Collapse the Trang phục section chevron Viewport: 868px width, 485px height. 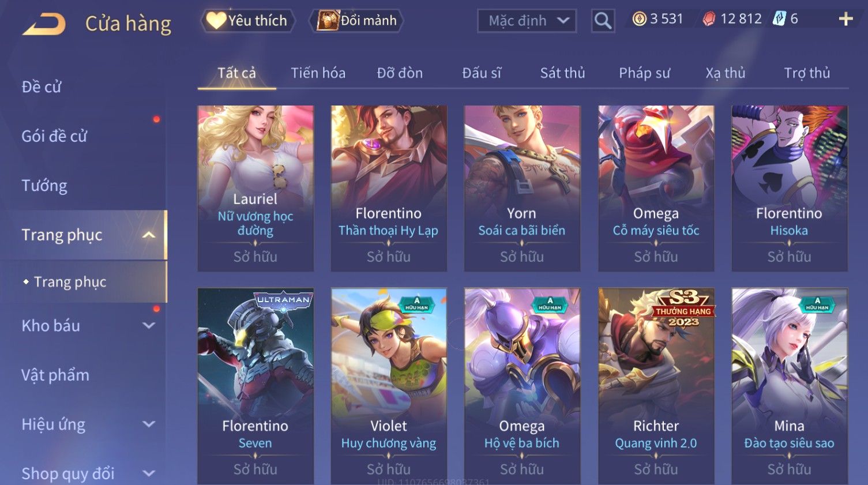(149, 235)
